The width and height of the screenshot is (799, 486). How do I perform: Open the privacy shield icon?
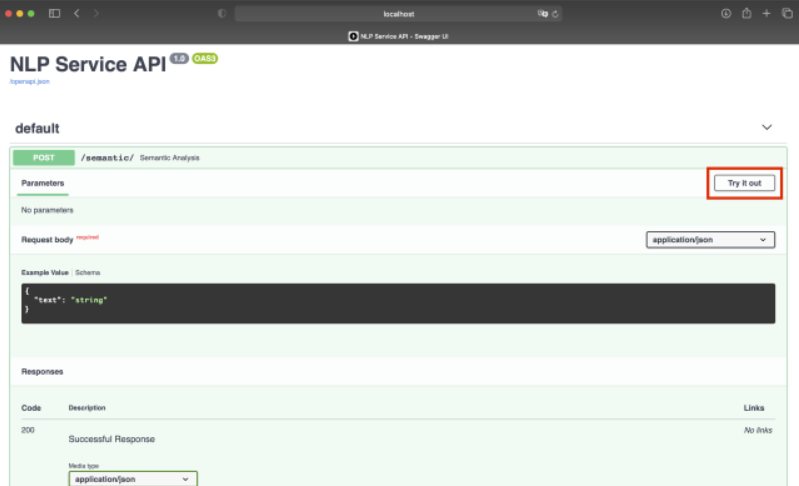click(x=222, y=14)
